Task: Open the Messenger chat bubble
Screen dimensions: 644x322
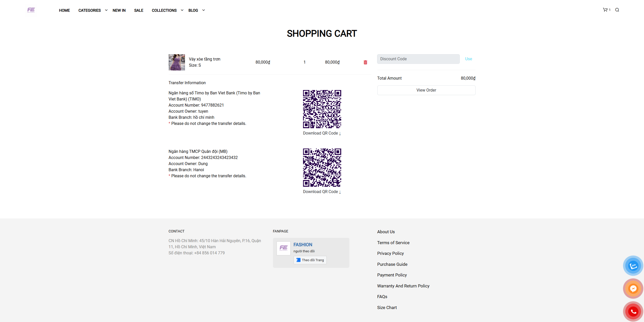Action: [633, 289]
